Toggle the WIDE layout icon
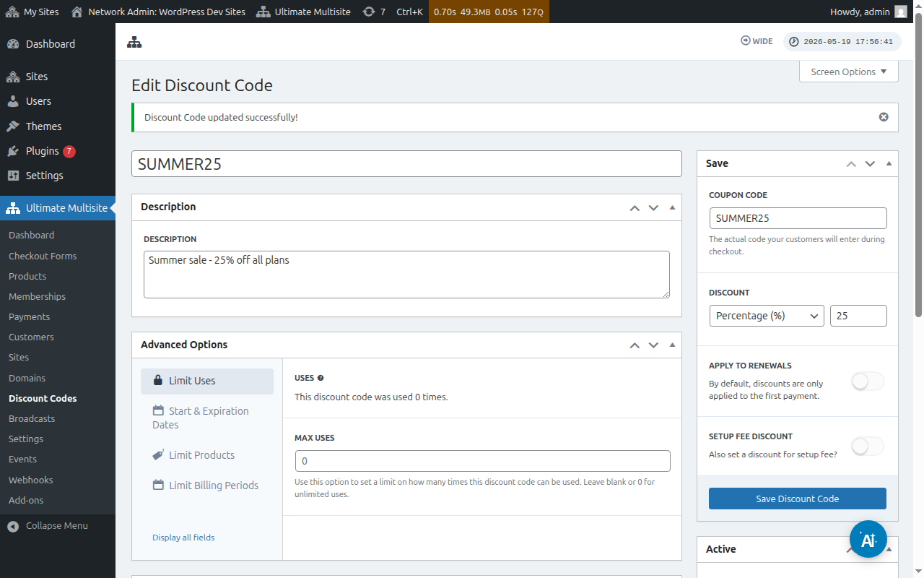The height and width of the screenshot is (578, 924). pos(746,41)
